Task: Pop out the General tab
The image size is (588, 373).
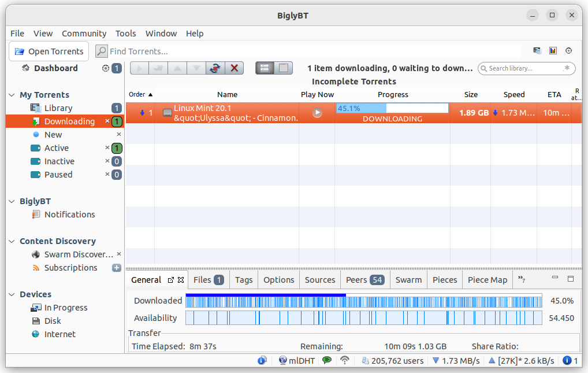Action: 171,280
